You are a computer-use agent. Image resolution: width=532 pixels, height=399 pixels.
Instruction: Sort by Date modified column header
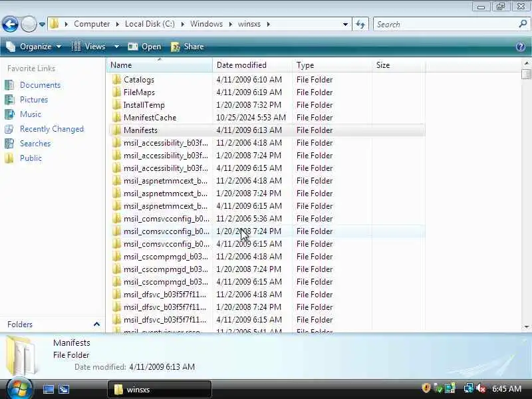pyautogui.click(x=252, y=65)
